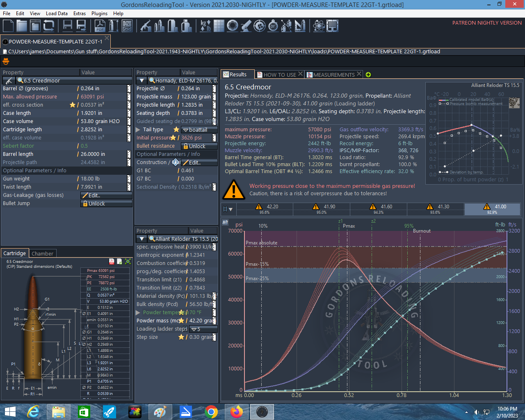Click the barcode comb toolbar icon

(332, 26)
